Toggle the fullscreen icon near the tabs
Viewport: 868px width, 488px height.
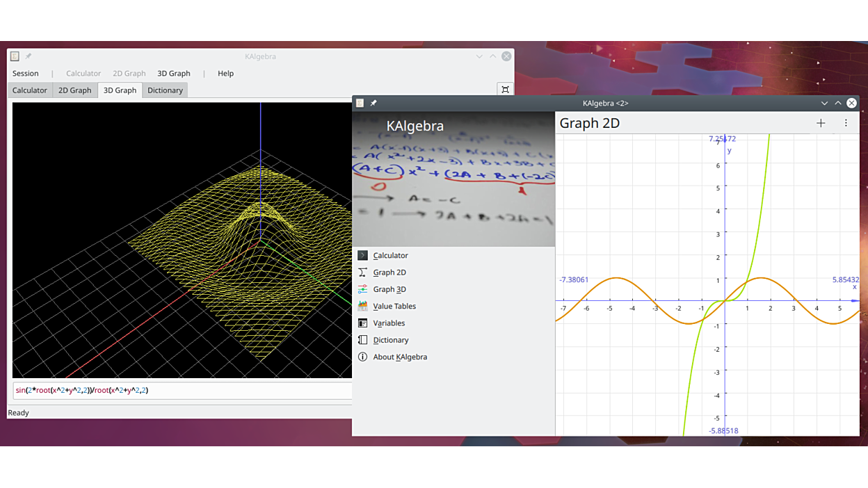click(x=505, y=90)
